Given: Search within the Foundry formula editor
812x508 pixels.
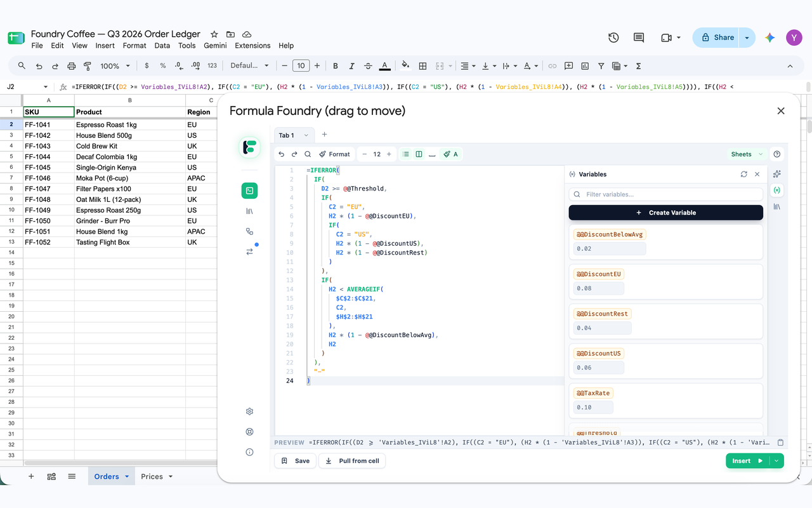Looking at the screenshot, I should (308, 154).
